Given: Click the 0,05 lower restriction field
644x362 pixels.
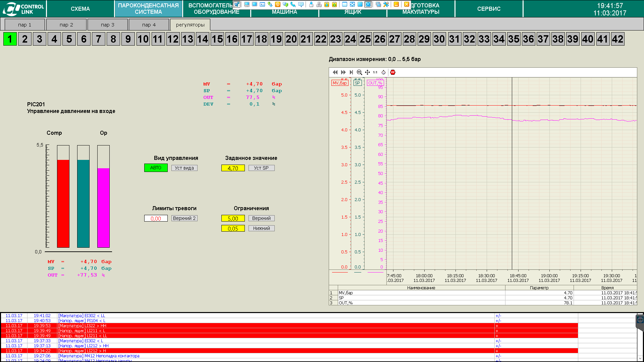Looking at the screenshot, I should [x=233, y=228].
